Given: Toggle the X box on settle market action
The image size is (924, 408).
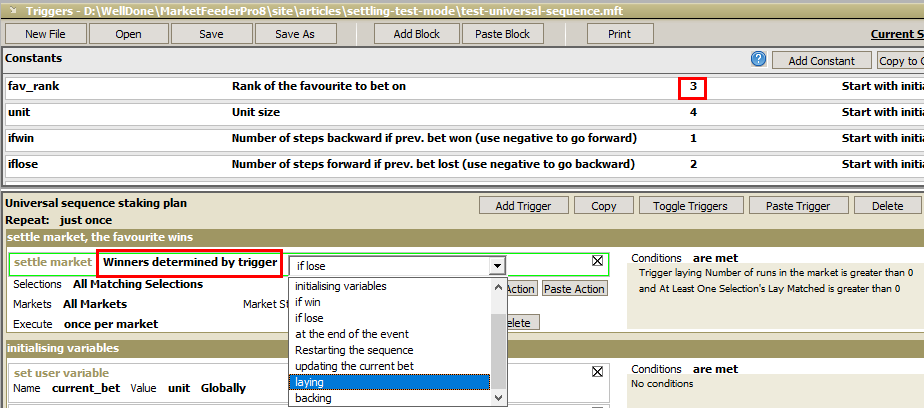Looking at the screenshot, I should click(x=598, y=261).
